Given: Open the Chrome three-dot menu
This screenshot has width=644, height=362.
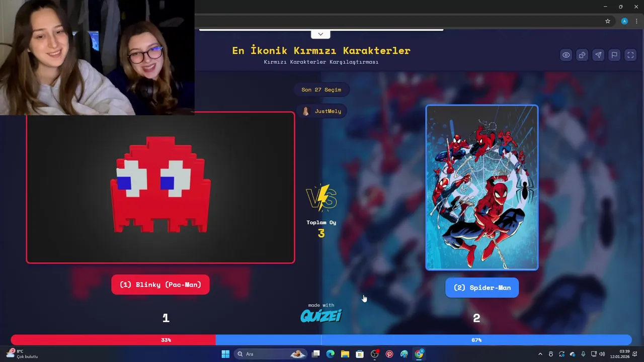Looking at the screenshot, I should pos(636,21).
